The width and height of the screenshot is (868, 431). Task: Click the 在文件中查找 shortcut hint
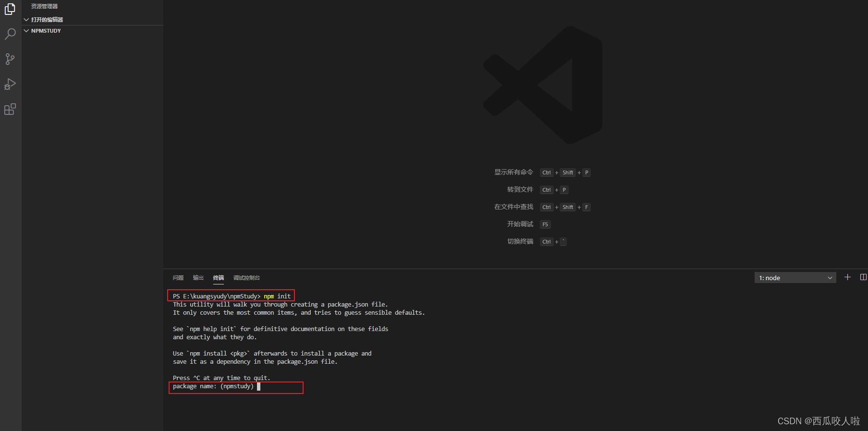pyautogui.click(x=513, y=207)
